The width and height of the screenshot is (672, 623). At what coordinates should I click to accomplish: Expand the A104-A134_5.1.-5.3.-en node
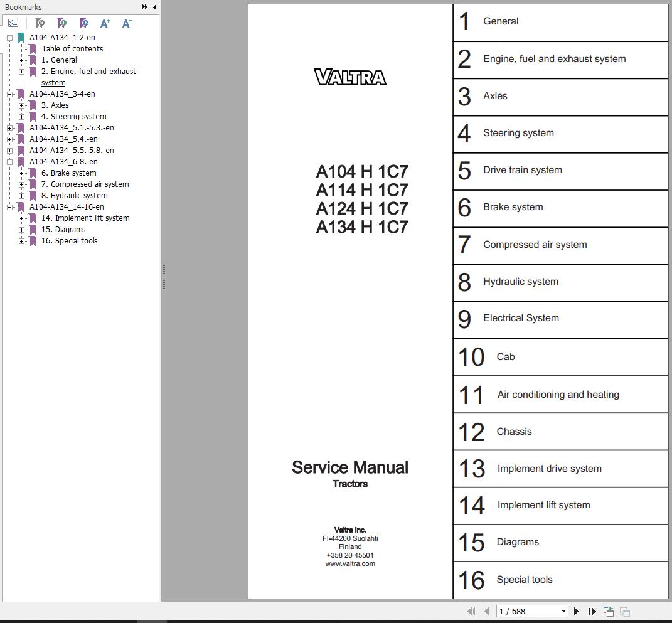pos(9,128)
